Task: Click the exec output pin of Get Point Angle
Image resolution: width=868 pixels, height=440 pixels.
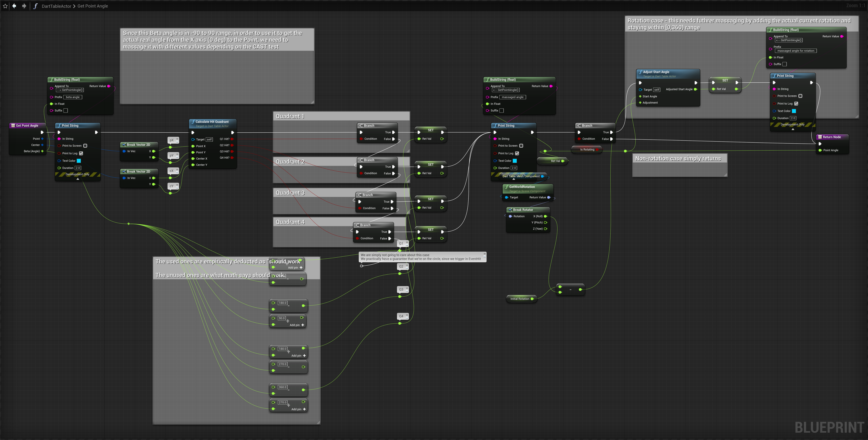Action: click(42, 132)
